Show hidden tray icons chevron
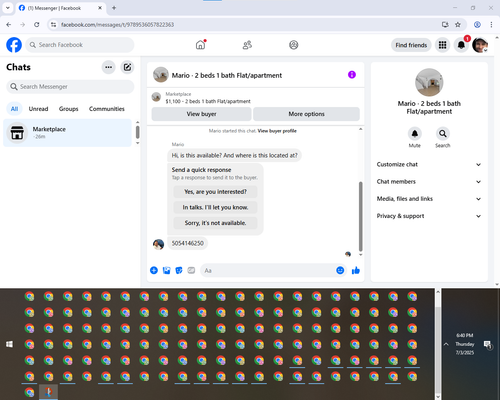The width and height of the screenshot is (500, 400). coord(446,344)
